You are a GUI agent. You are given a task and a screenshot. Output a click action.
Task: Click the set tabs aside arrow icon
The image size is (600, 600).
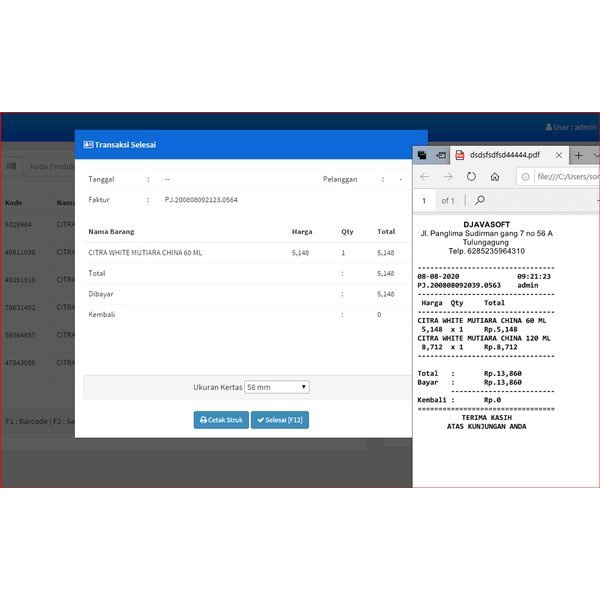tap(441, 155)
